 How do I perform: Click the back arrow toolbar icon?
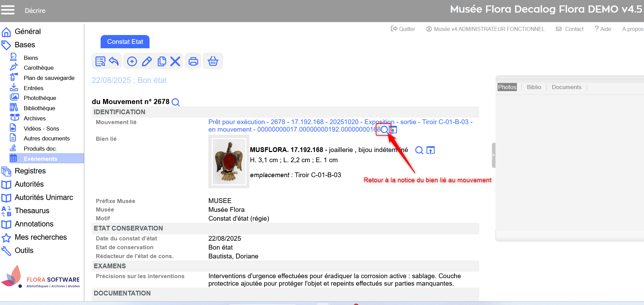coord(114,61)
